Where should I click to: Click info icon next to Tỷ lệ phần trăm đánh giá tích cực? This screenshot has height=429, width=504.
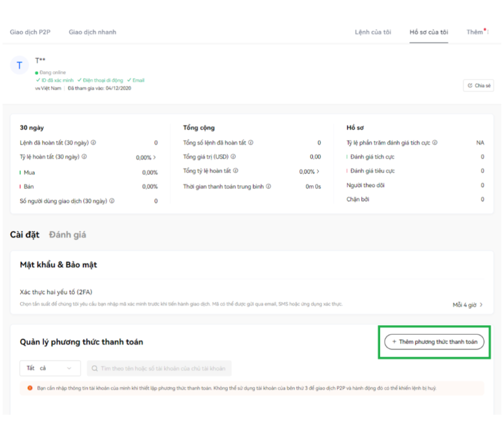point(435,143)
